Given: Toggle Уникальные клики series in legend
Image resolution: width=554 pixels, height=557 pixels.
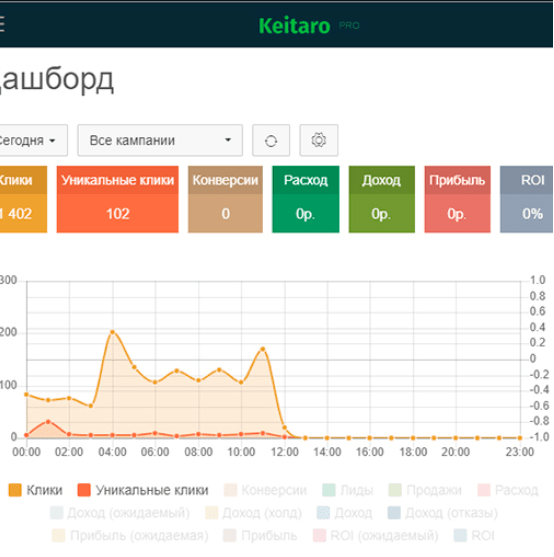Looking at the screenshot, I should pos(143,490).
